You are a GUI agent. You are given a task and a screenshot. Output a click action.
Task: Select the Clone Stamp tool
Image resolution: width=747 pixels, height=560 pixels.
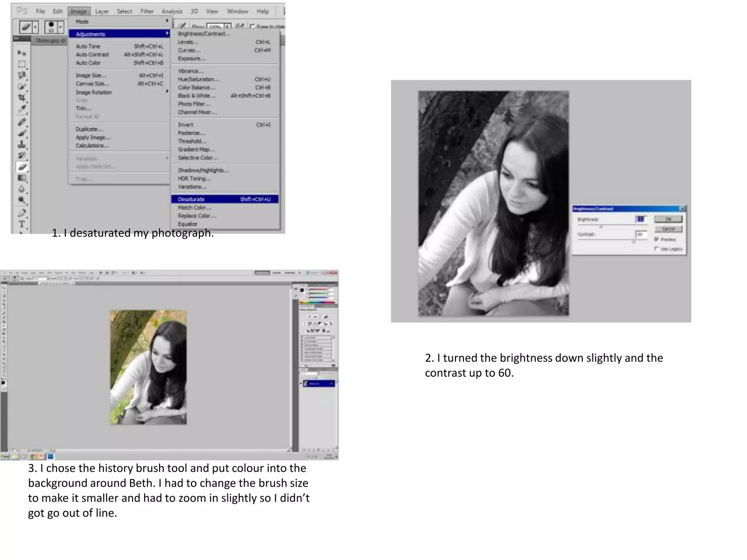[x=22, y=144]
